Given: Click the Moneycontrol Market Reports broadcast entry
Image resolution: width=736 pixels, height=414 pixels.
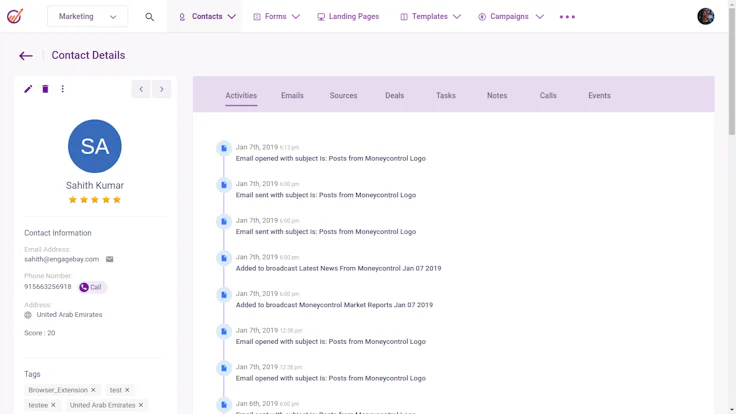Looking at the screenshot, I should [x=334, y=305].
